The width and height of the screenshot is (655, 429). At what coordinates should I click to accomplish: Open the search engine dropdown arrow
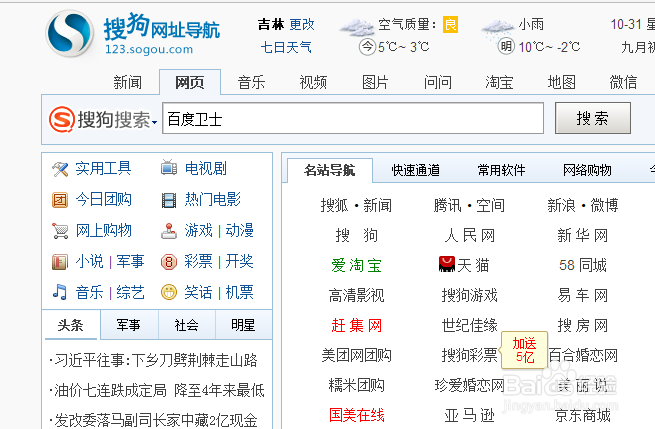pyautogui.click(x=154, y=122)
